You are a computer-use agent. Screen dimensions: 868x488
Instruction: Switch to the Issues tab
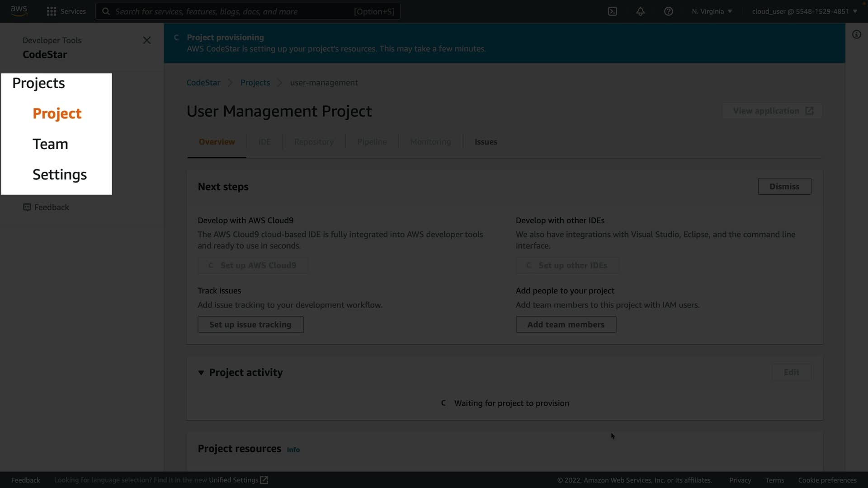click(x=486, y=142)
